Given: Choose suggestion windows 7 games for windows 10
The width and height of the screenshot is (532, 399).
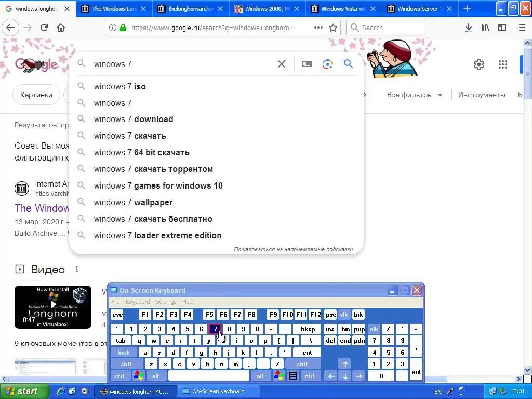Looking at the screenshot, I should (216, 185).
